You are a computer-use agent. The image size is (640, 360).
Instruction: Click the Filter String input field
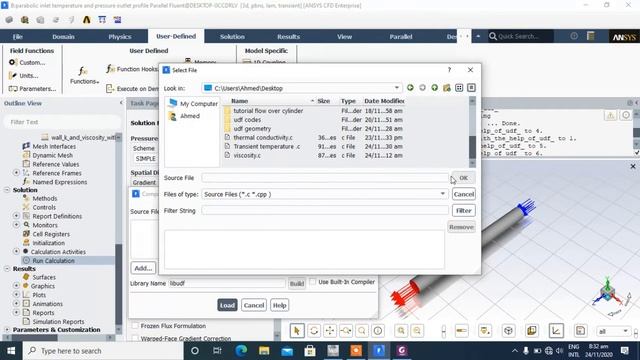[325, 210]
